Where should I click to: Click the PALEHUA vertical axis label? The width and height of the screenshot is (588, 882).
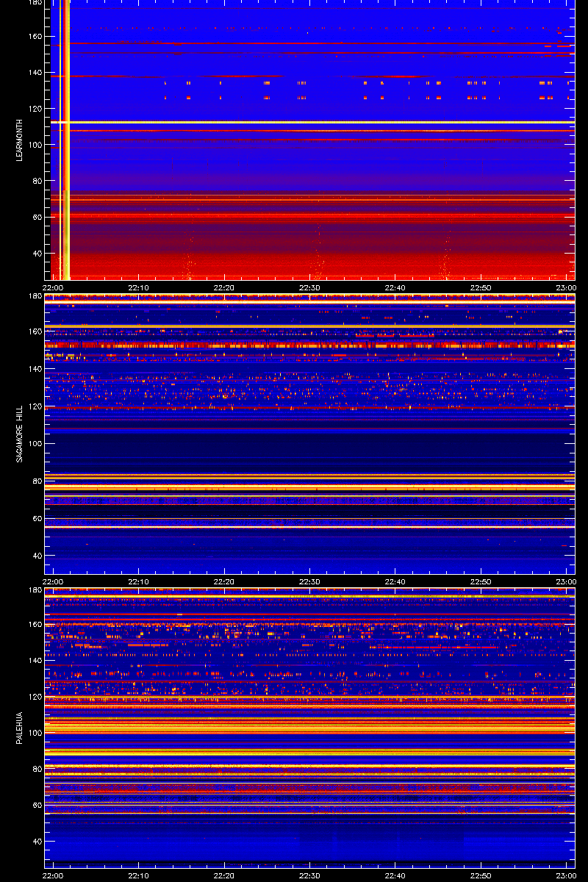(20, 728)
